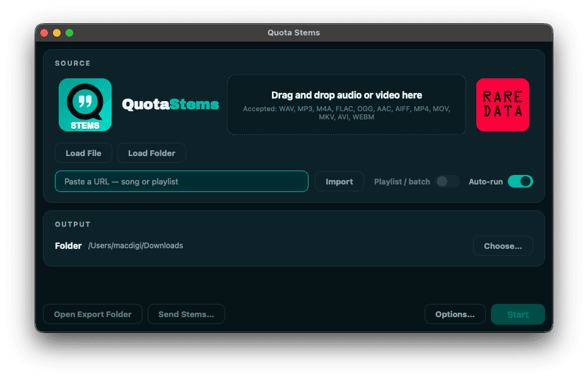The image size is (588, 379).
Task: Click the Auto-run label
Action: click(x=486, y=182)
